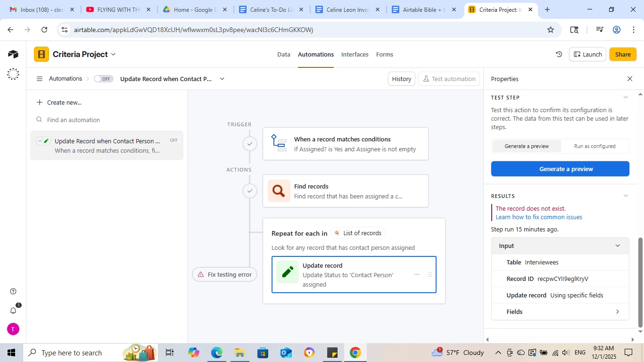Viewport: 644px width, 362px height.
Task: Reload the page in Chrome
Action: pyautogui.click(x=44, y=30)
